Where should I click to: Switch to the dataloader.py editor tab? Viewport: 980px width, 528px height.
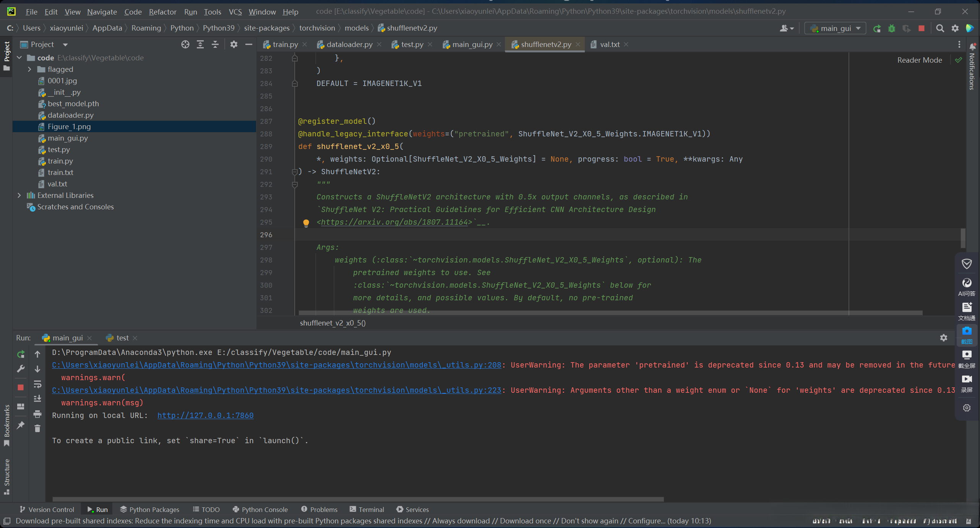click(349, 44)
